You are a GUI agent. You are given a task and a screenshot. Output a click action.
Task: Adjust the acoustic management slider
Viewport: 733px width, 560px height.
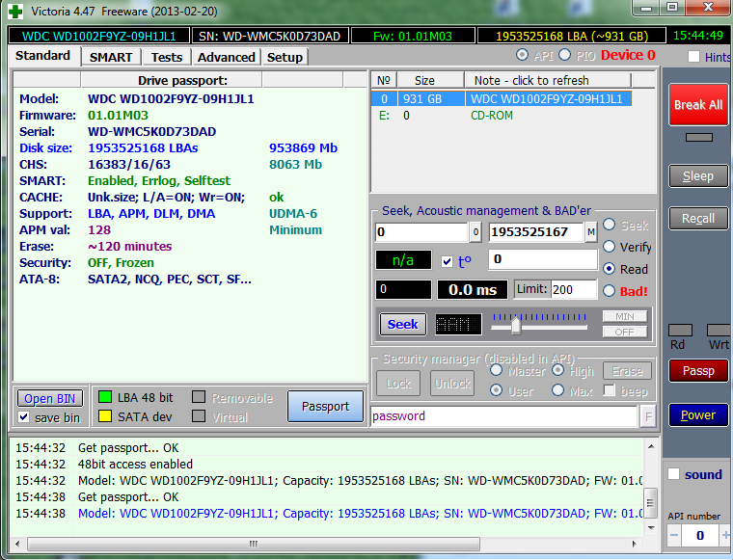pyautogui.click(x=516, y=325)
